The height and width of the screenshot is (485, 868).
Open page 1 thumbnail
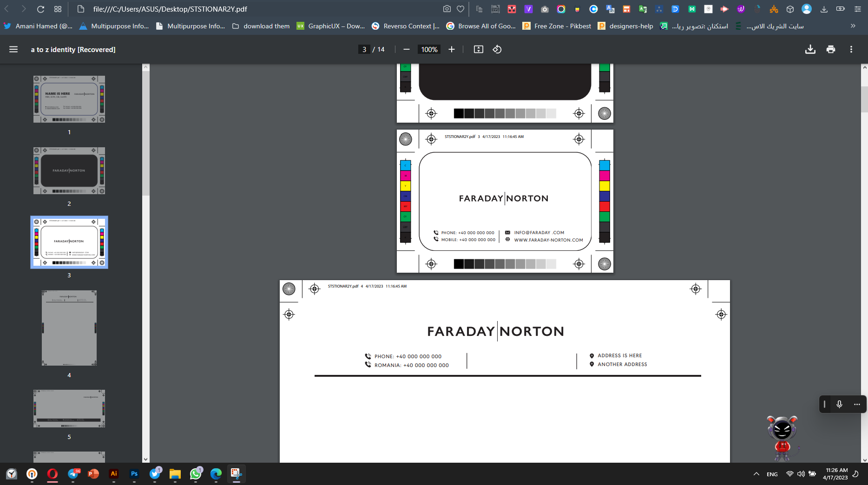click(69, 99)
